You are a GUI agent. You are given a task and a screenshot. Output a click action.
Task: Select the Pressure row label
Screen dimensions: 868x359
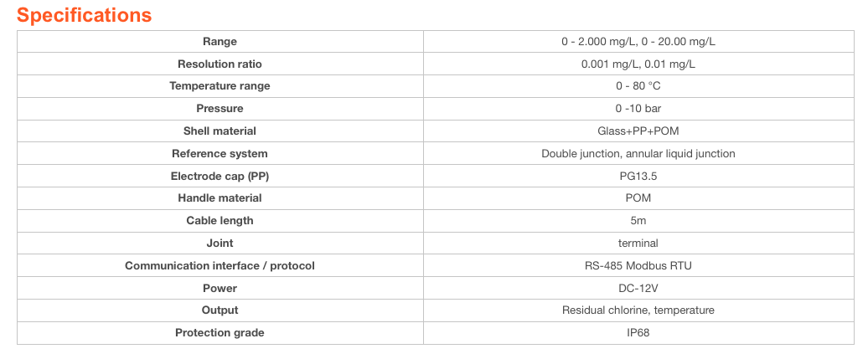pos(220,109)
